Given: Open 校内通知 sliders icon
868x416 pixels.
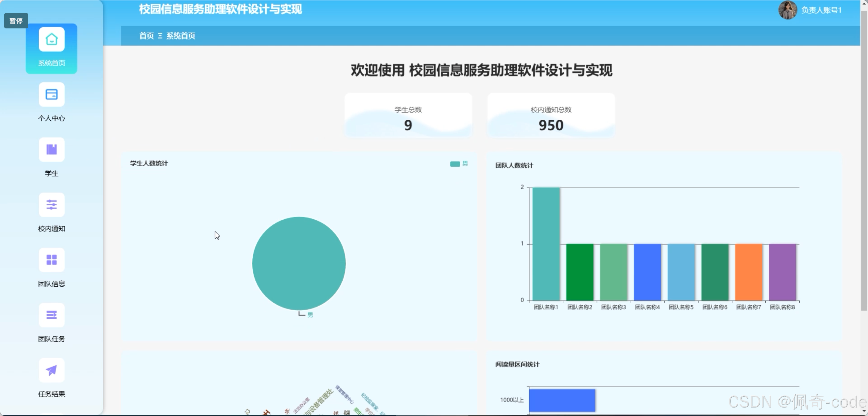Looking at the screenshot, I should (52, 205).
